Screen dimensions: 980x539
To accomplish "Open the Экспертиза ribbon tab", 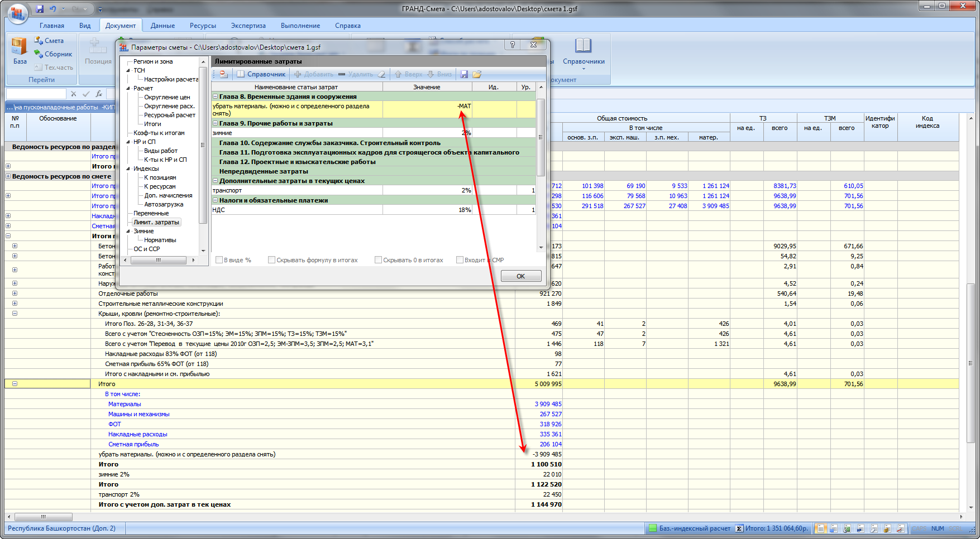I will 248,26.
